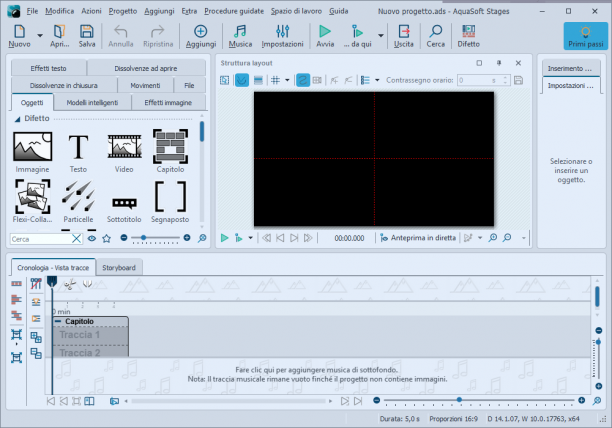The width and height of the screenshot is (612, 428).
Task: Create a new project with Nuovo
Action: (19, 36)
